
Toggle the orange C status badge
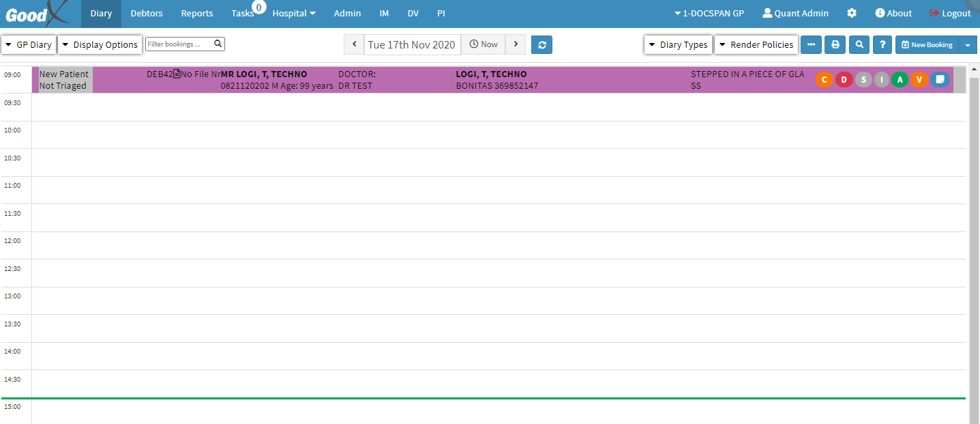(x=825, y=80)
